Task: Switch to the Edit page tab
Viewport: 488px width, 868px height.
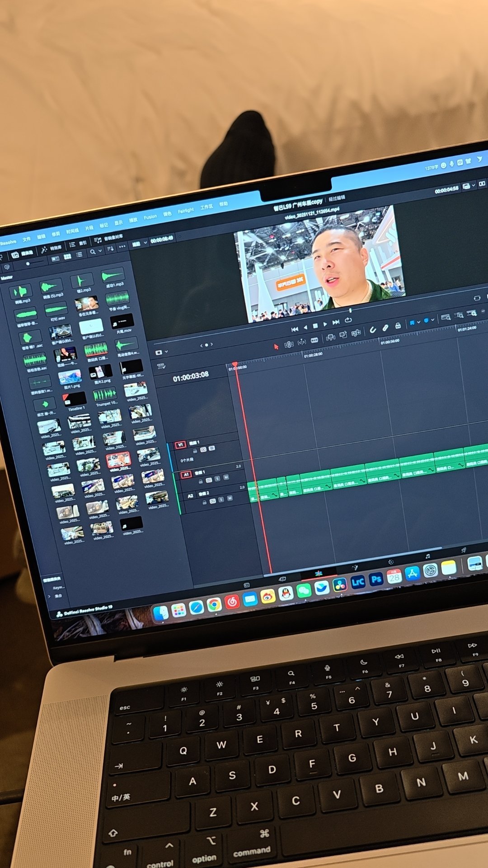Action: (319, 573)
